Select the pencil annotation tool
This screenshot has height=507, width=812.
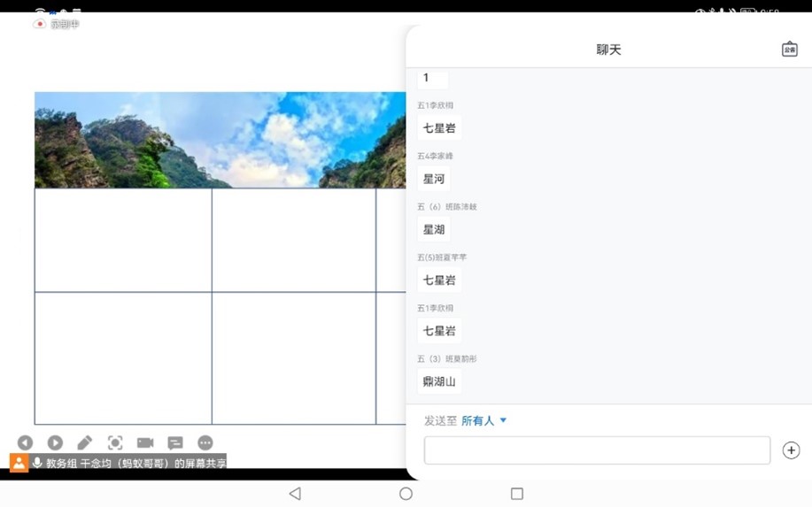(85, 442)
